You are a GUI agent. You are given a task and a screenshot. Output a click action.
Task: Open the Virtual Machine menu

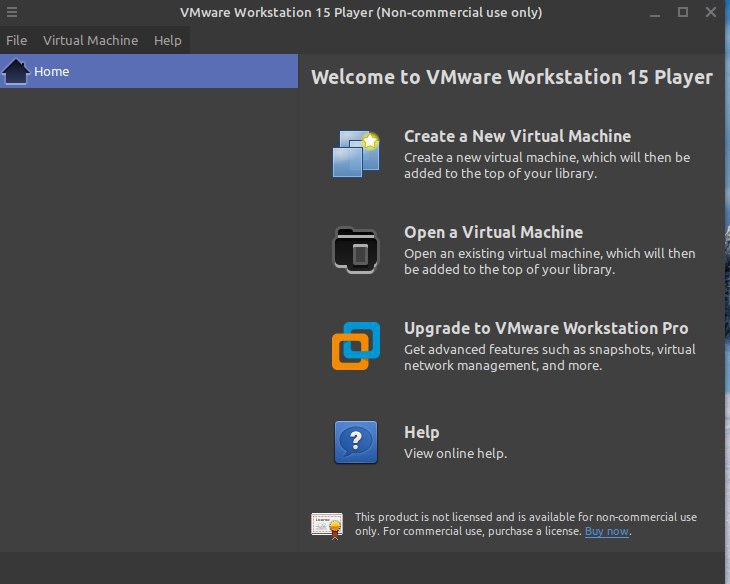90,41
